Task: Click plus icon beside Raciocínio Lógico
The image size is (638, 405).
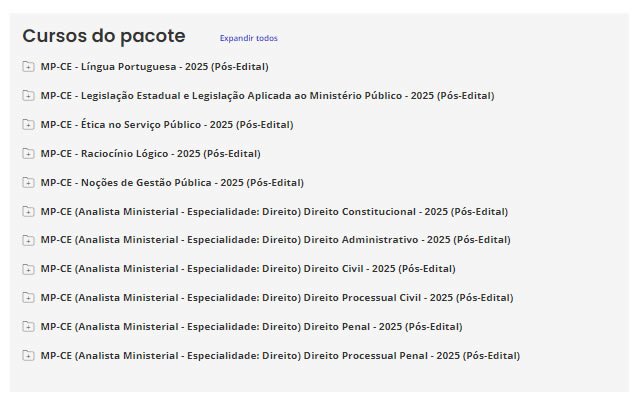Action: [x=28, y=154]
